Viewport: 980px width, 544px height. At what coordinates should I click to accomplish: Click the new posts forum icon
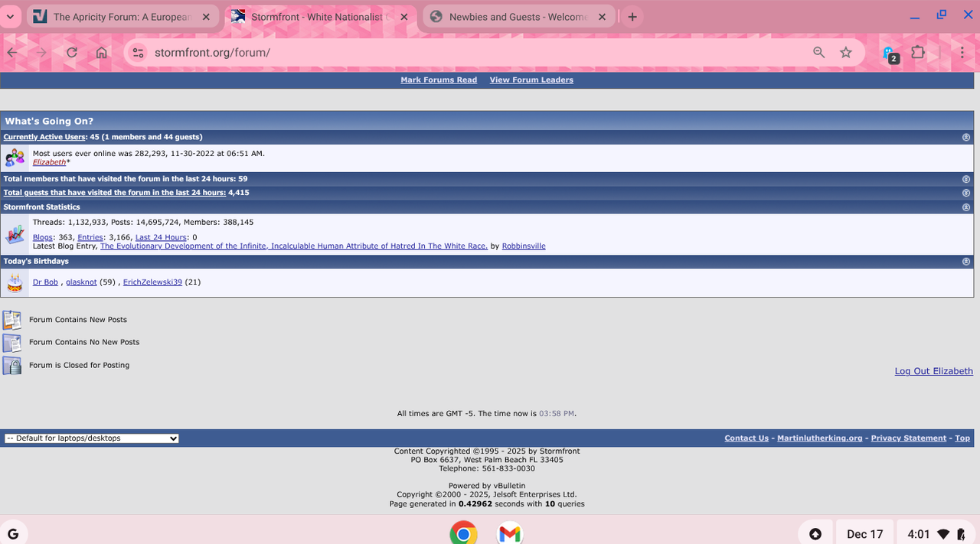(12, 320)
